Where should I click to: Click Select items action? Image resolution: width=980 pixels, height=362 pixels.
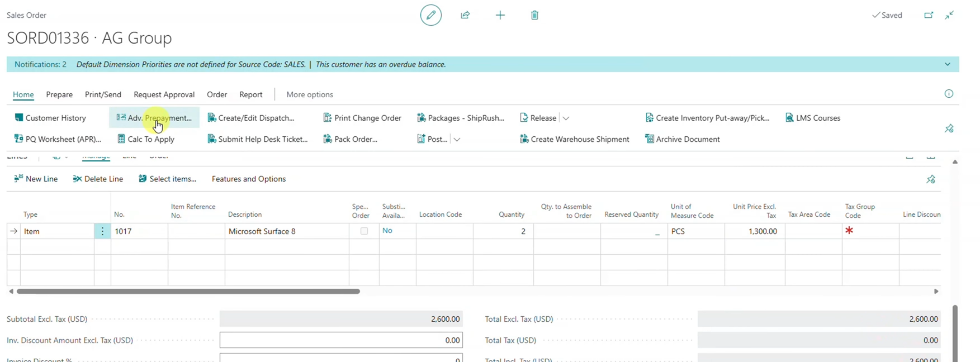167,179
